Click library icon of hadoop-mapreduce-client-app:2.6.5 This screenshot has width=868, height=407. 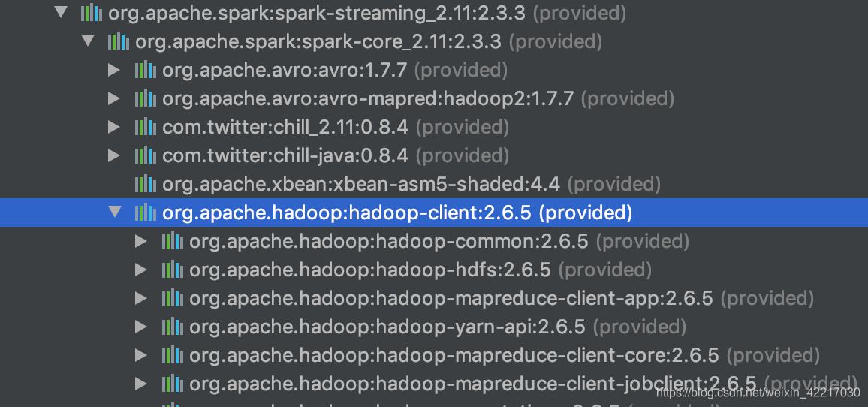[172, 298]
